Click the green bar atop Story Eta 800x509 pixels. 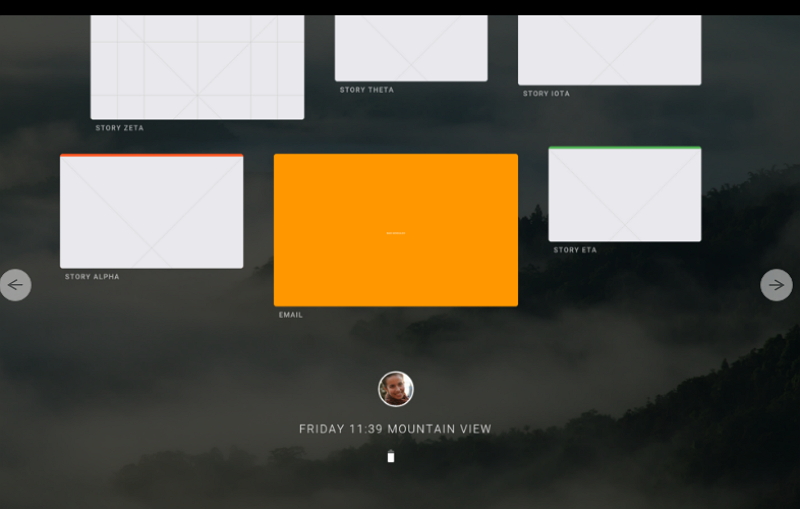point(624,149)
